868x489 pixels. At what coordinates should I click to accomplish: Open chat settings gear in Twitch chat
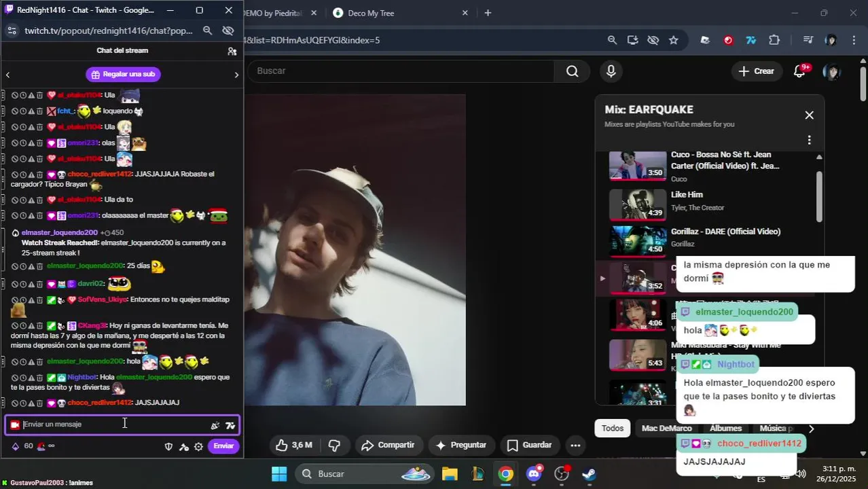198,446
